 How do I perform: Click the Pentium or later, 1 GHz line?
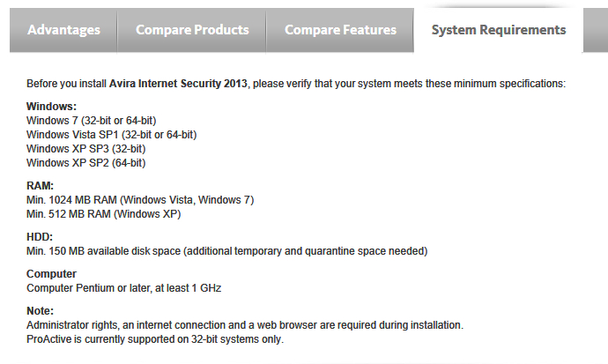[x=123, y=288]
